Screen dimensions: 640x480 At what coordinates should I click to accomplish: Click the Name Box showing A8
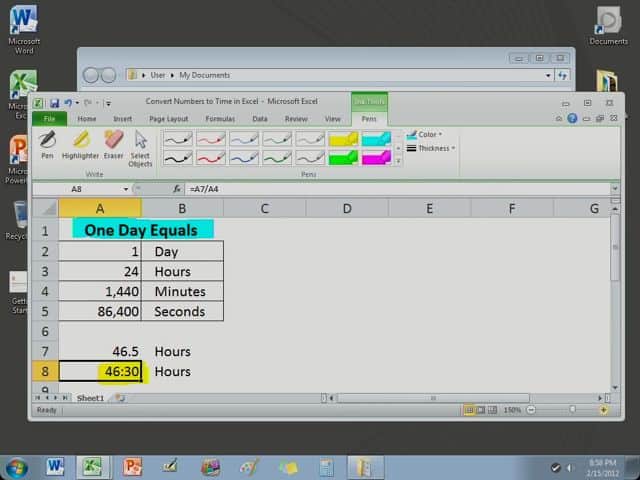76,189
